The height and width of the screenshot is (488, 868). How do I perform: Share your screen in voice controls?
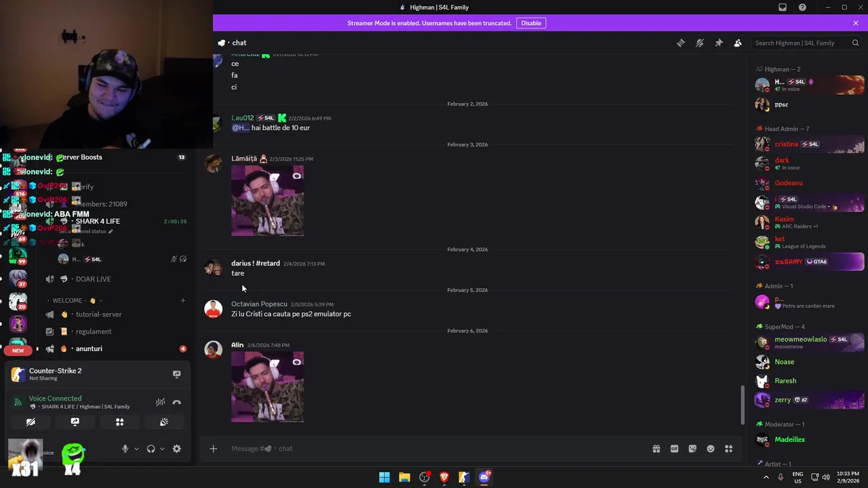pos(75,422)
